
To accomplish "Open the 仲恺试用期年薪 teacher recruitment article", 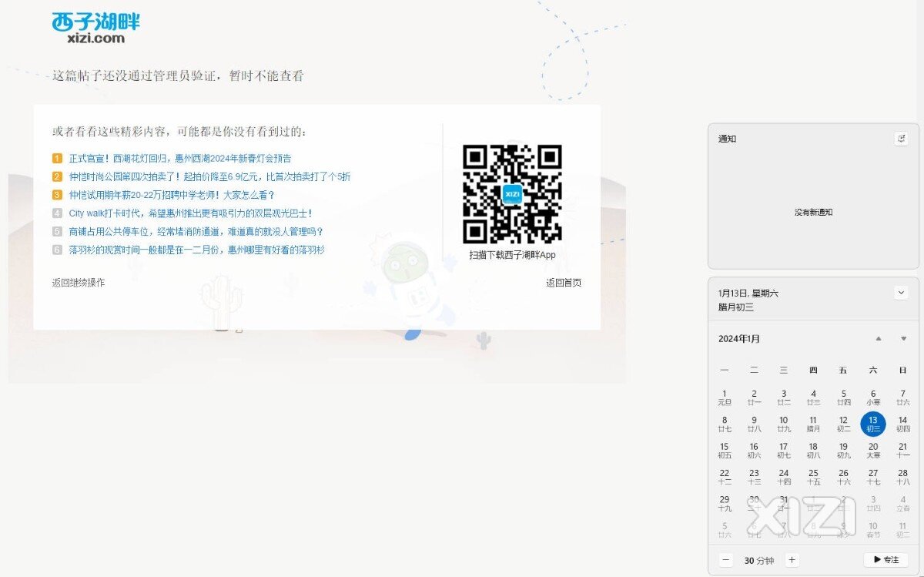I will pyautogui.click(x=172, y=195).
